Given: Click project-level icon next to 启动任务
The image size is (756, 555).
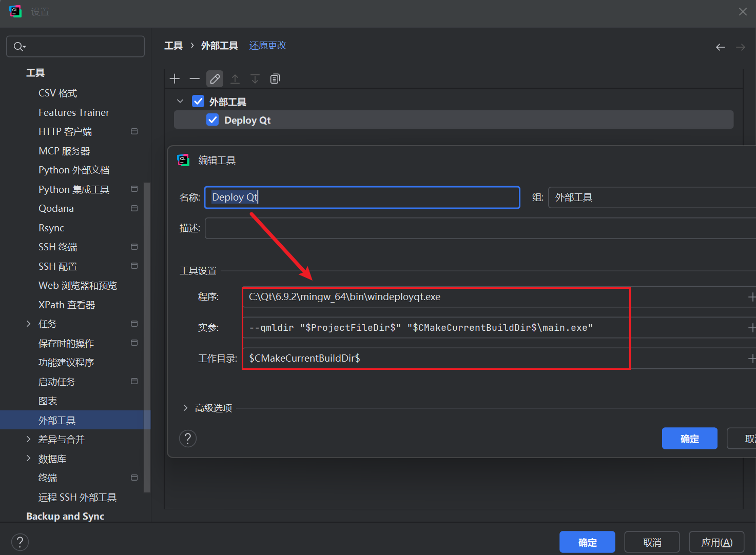Looking at the screenshot, I should point(134,381).
